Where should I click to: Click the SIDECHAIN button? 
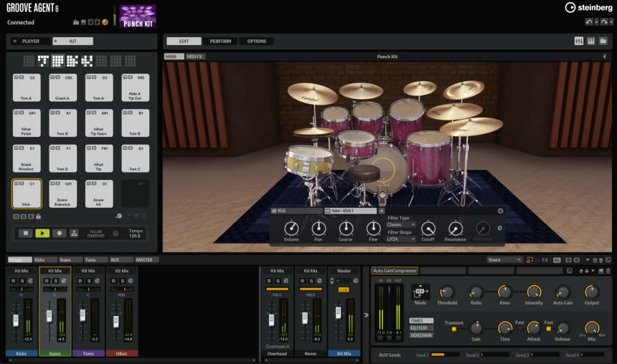[x=421, y=335]
